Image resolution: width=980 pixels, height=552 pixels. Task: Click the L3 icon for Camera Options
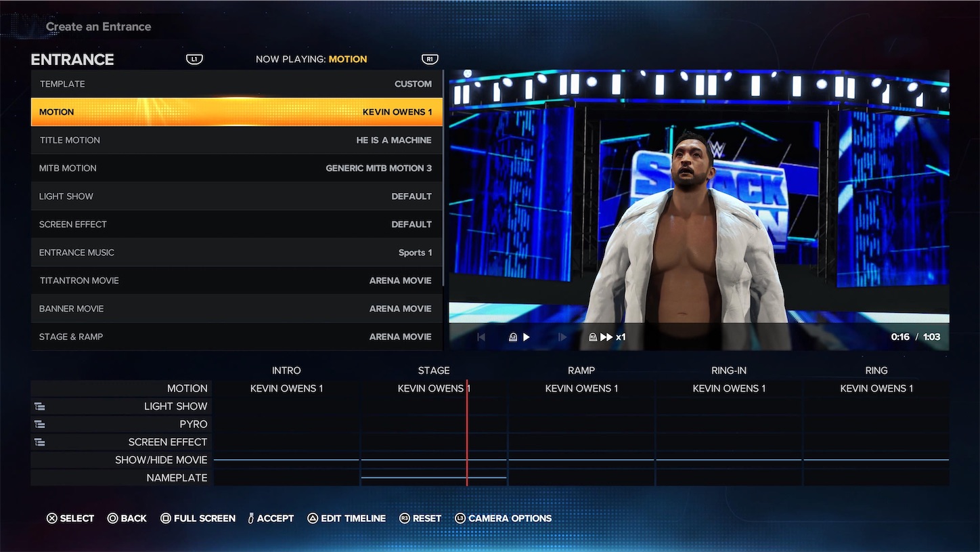460,518
